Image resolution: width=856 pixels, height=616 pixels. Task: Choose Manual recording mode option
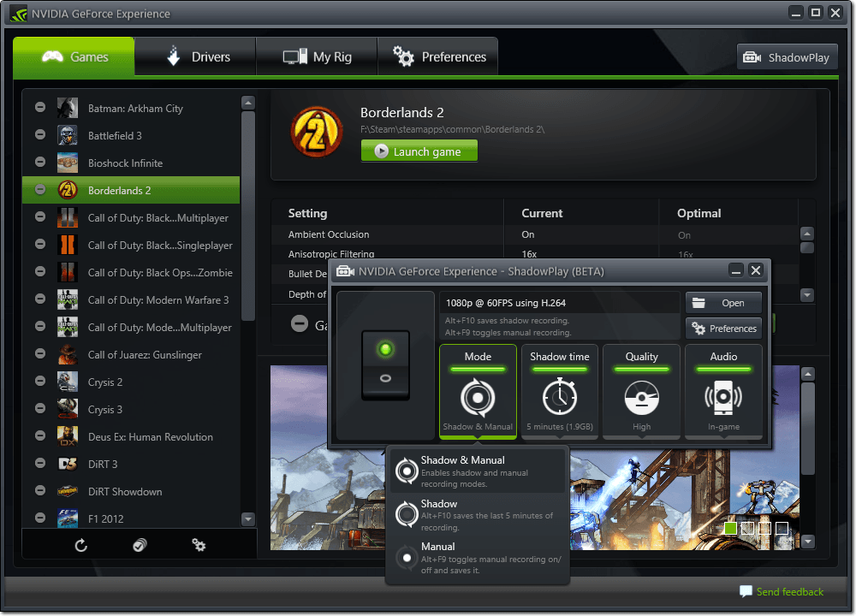coord(478,556)
